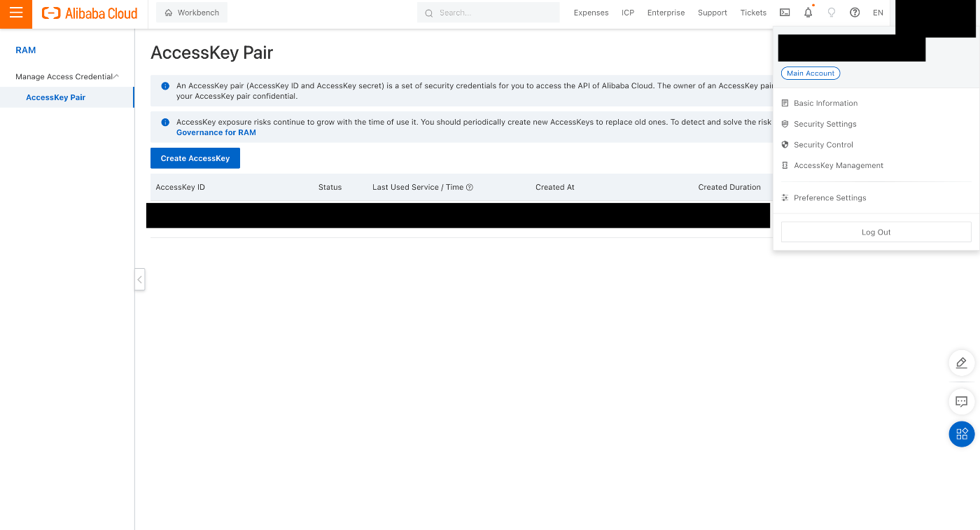The image size is (980, 530).
Task: Collapse the sidebar with arrow handle
Action: tap(140, 279)
